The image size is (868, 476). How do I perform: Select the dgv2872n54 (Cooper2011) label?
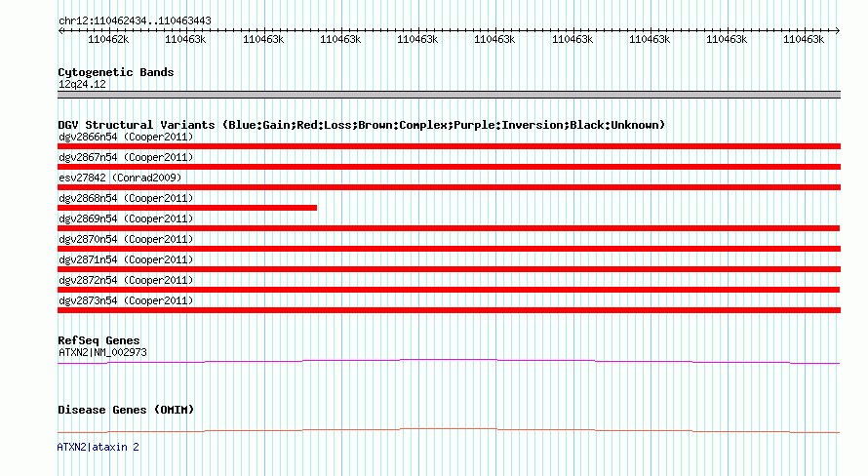click(126, 280)
